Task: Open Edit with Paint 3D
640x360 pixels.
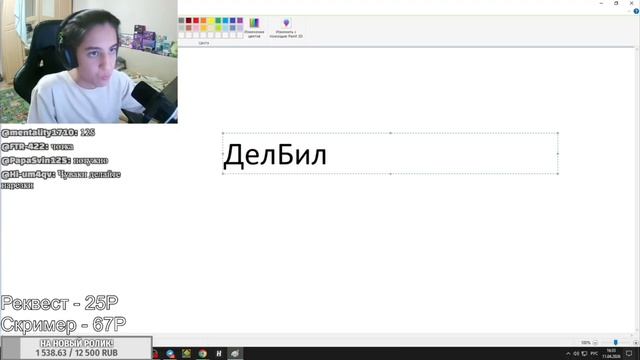Action: [x=286, y=28]
